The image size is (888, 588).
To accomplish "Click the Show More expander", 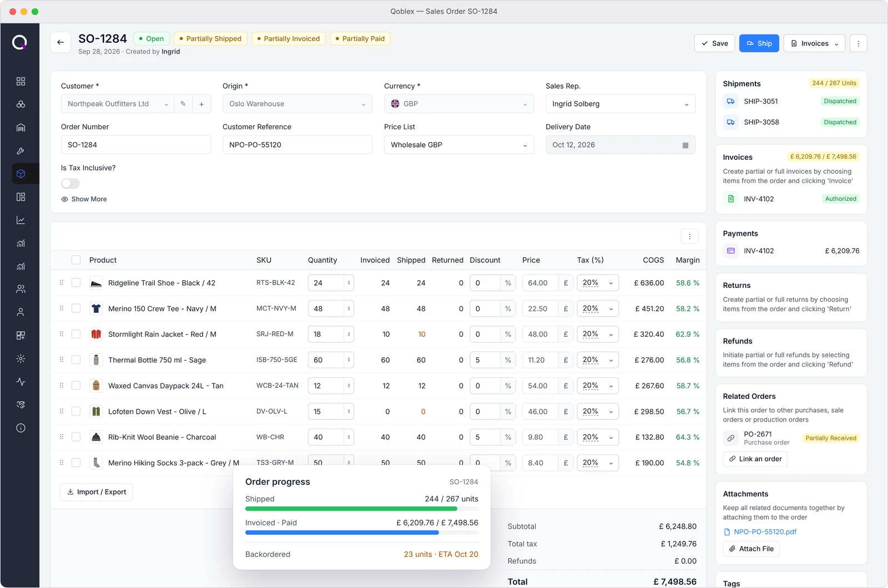I will pyautogui.click(x=84, y=199).
